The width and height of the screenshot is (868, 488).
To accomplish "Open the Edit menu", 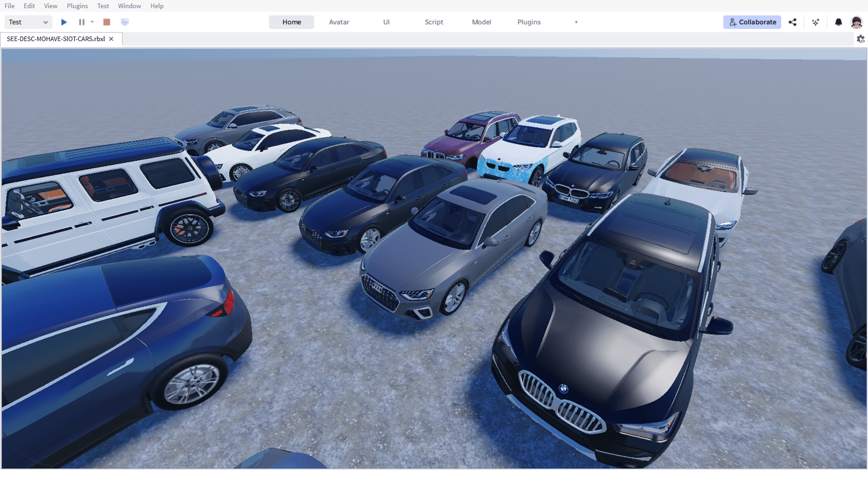I will click(x=30, y=6).
